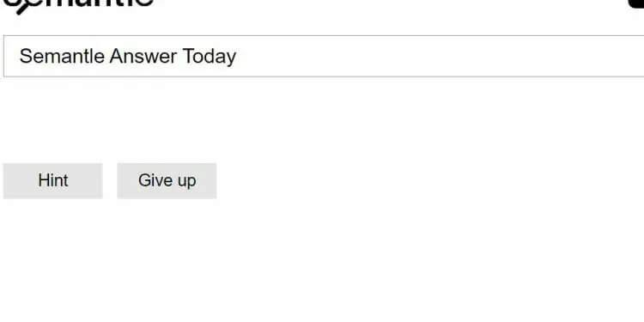Click the Give up button

[167, 180]
